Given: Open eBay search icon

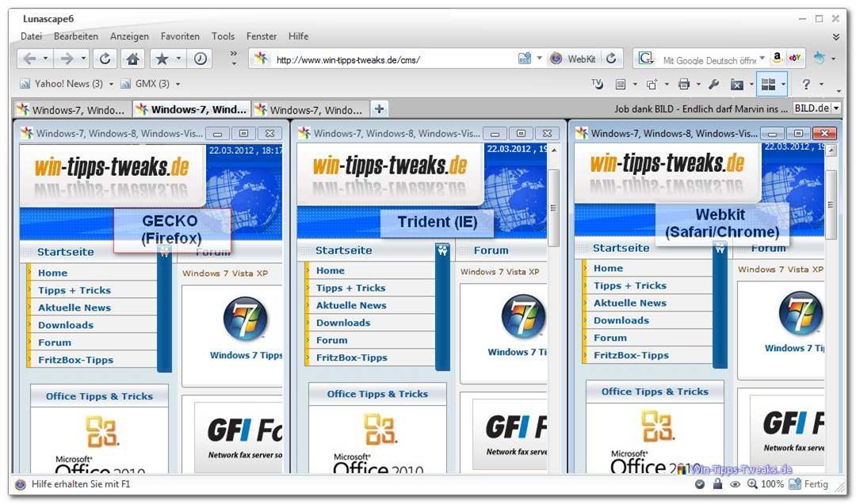Looking at the screenshot, I should [x=794, y=58].
